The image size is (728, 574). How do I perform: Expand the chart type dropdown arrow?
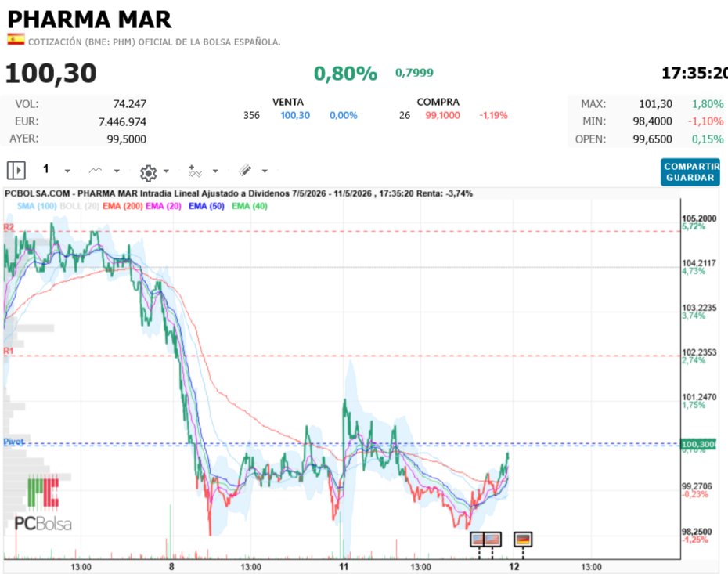tap(117, 171)
